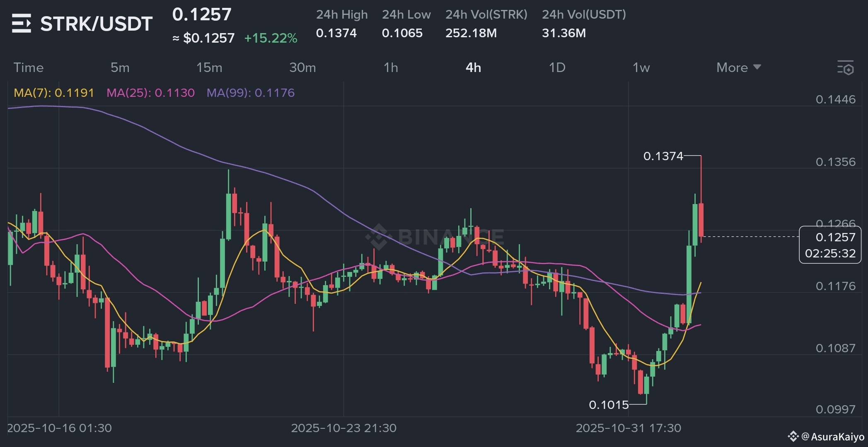Select the 4h timeframe tab
Image resolution: width=868 pixels, height=447 pixels.
(x=473, y=67)
